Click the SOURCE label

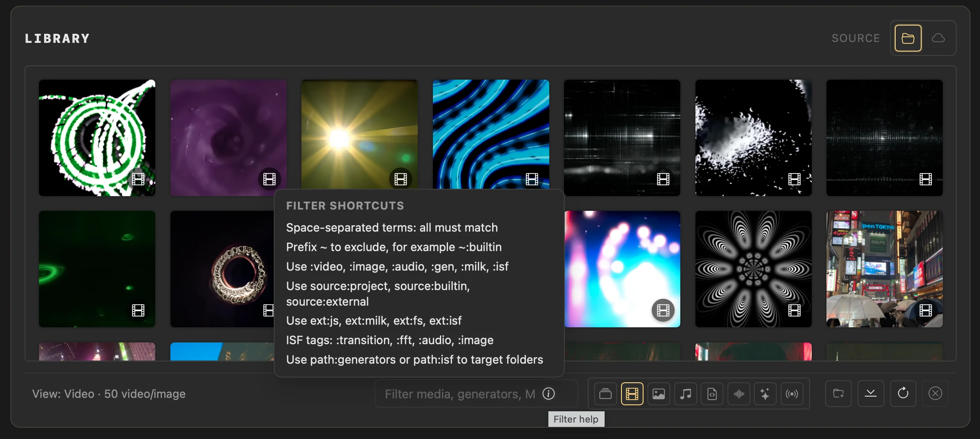tap(856, 39)
